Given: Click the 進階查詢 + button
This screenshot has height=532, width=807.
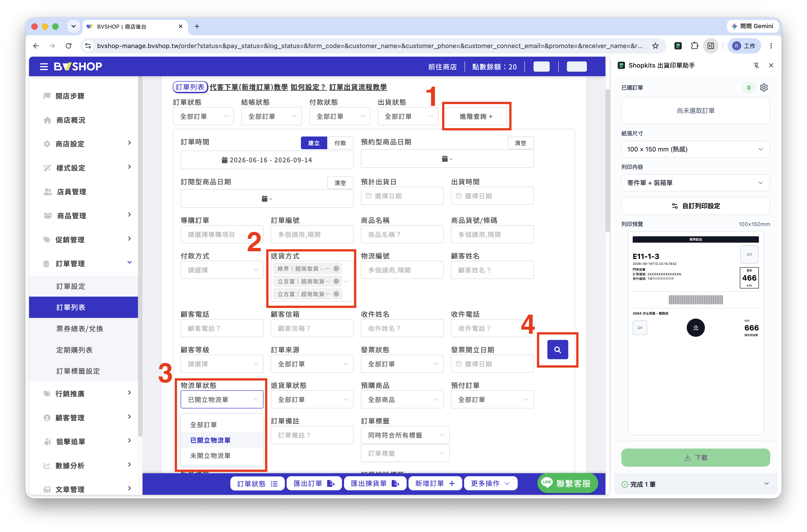Looking at the screenshot, I should click(476, 116).
